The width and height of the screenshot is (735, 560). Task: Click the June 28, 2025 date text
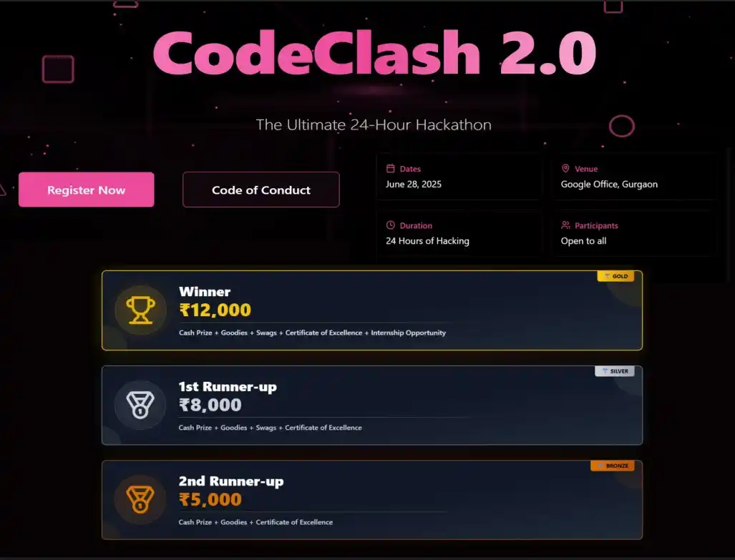coord(414,185)
